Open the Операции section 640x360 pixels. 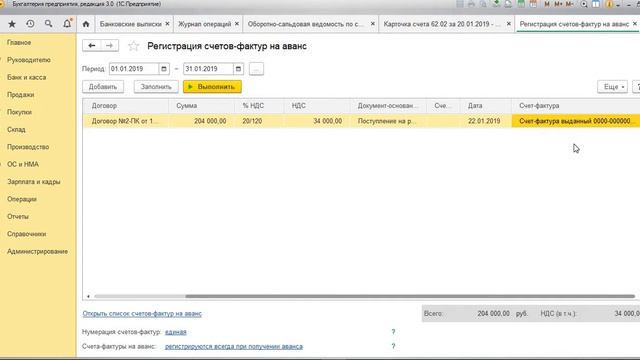(x=22, y=199)
